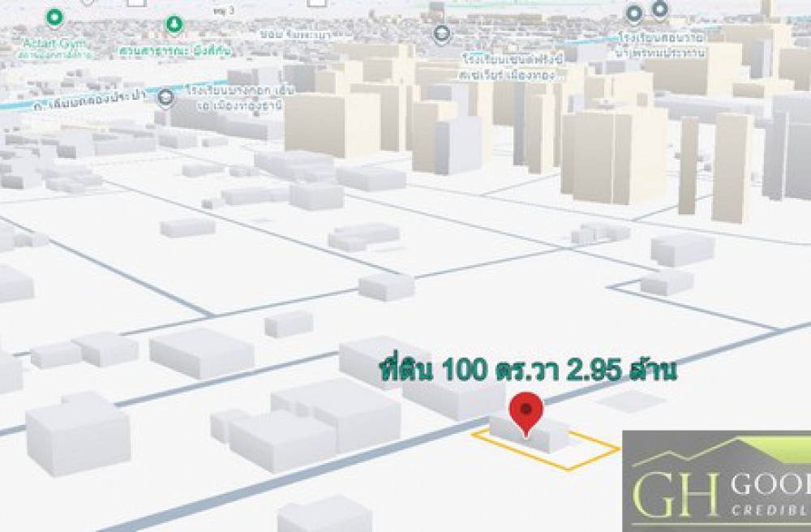811x532 pixels.
Task: Click the left pin of the top-right pin pair
Action: tap(634, 13)
